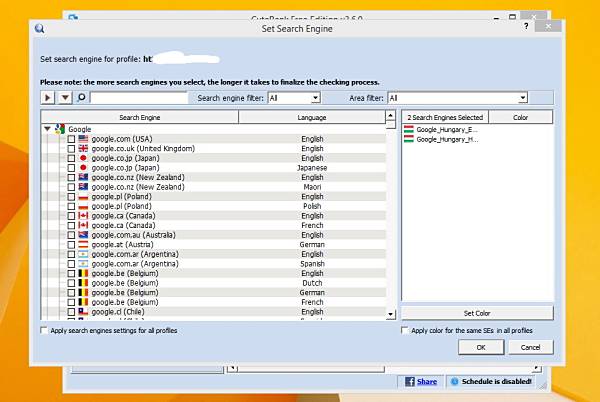Tick the google.co.jp Japanese language checkbox
This screenshot has width=600, height=402.
71,168
